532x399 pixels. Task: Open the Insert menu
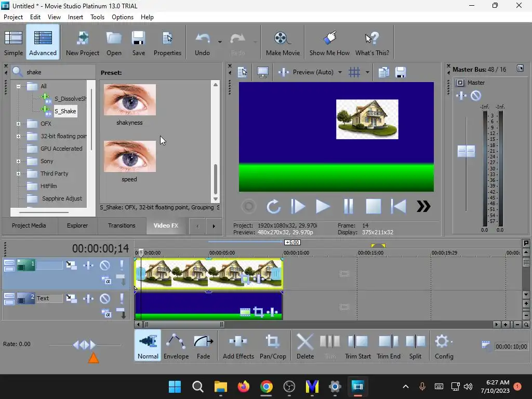75,17
